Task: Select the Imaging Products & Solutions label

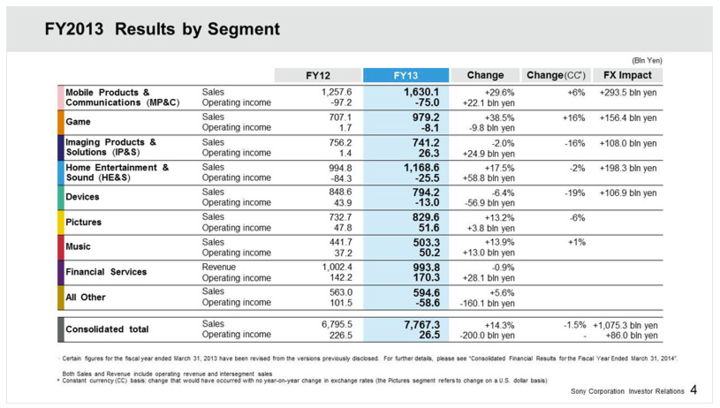Action: 111,146
